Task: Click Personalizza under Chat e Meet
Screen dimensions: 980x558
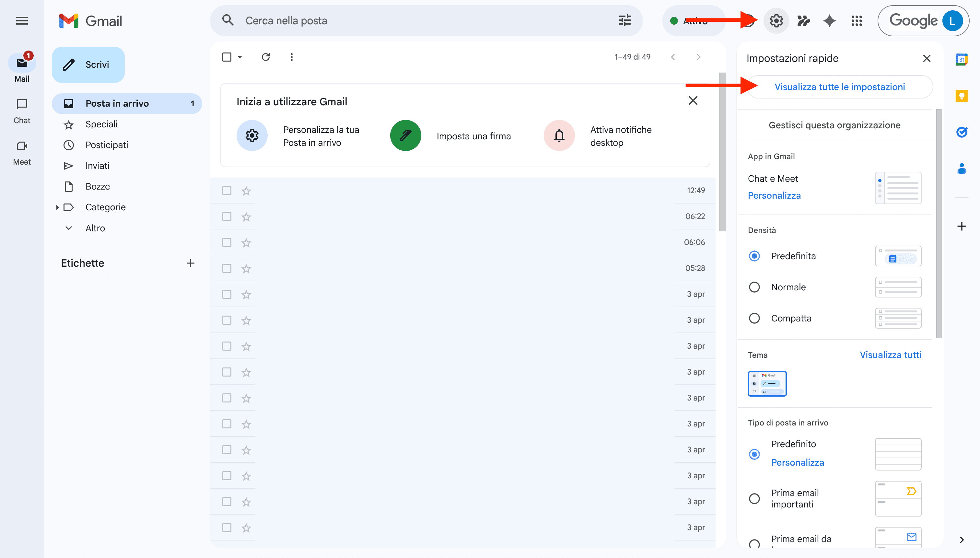Action: coord(774,195)
